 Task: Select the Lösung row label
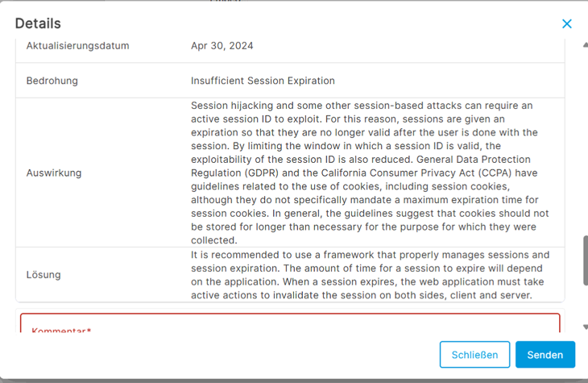[x=43, y=275]
